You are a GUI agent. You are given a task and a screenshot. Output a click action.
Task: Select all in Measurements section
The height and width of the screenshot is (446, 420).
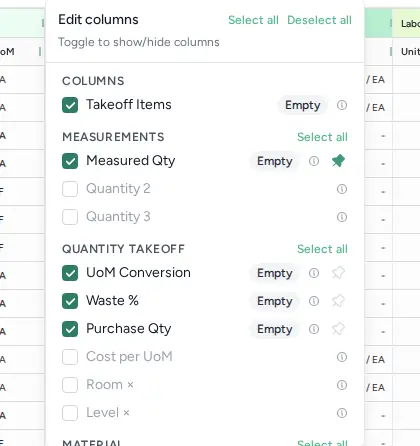[x=322, y=137]
